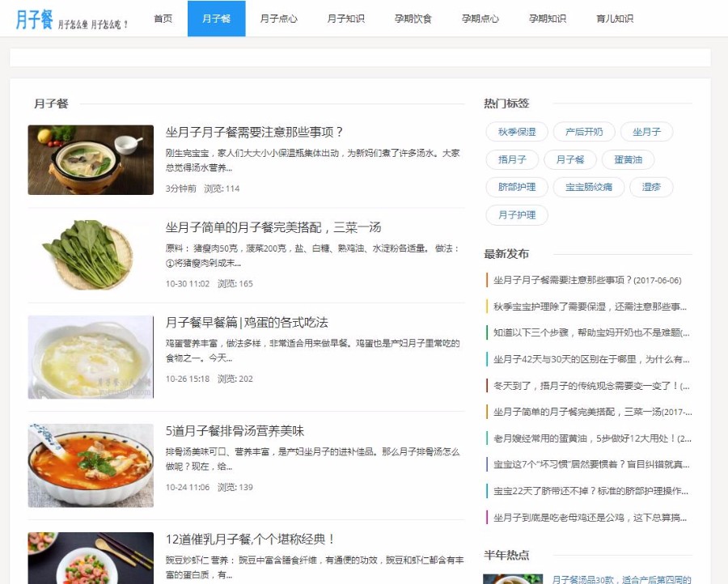This screenshot has height=584, width=728.
Task: Open the 育儿知识 navigation tab
Action: (x=615, y=19)
